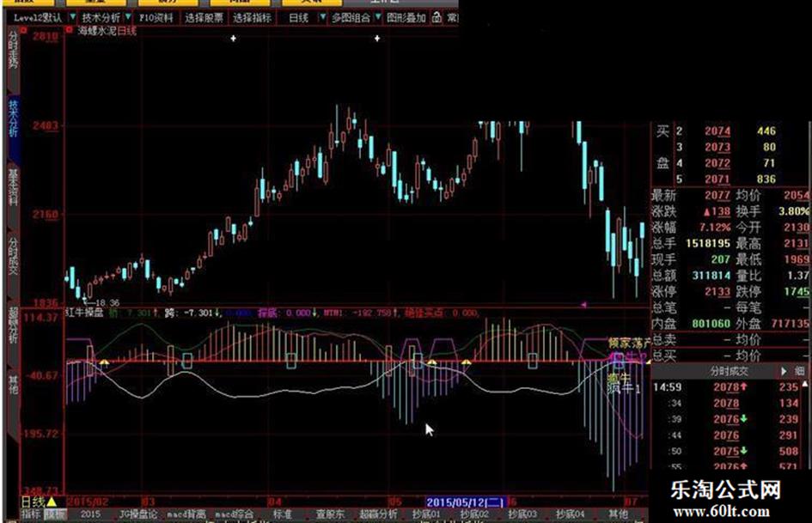Viewport: 812px width, 523px height.
Task: Select 抄底01 bottom tab
Action: click(x=425, y=514)
